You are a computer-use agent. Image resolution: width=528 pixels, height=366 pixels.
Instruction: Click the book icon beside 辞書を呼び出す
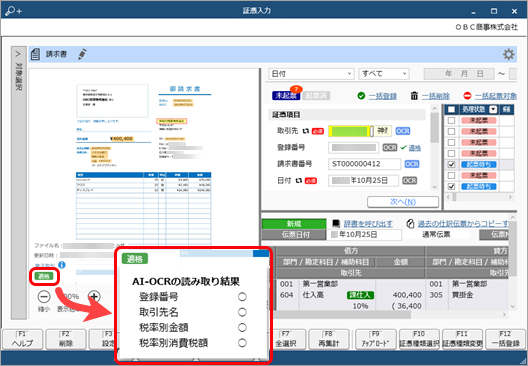point(336,224)
